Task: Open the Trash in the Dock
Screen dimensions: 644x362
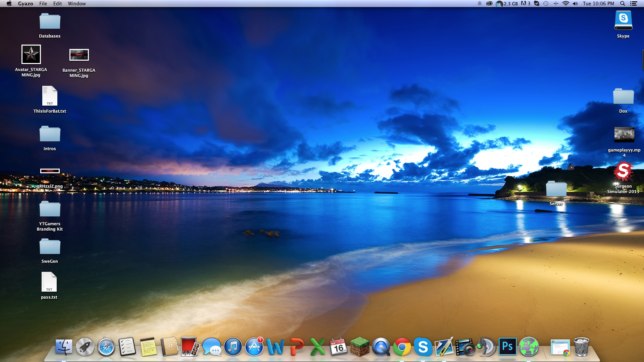Action: tap(581, 347)
